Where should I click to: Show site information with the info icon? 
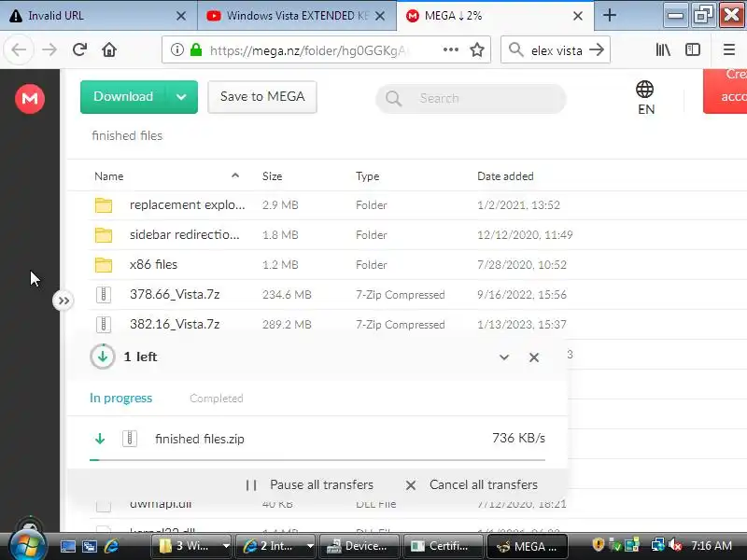coord(177,49)
